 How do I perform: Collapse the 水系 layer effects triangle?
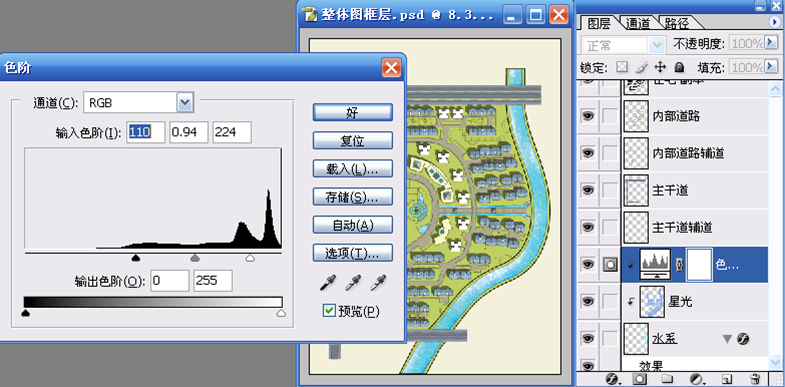(x=727, y=339)
